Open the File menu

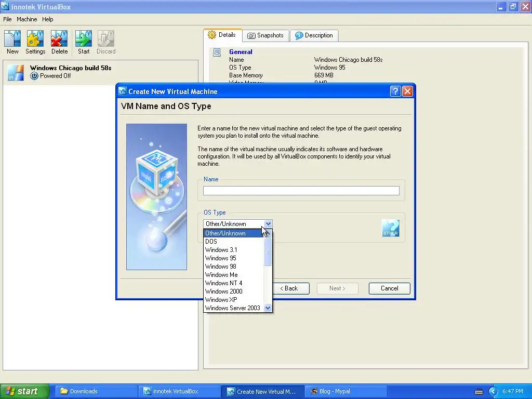(7, 19)
